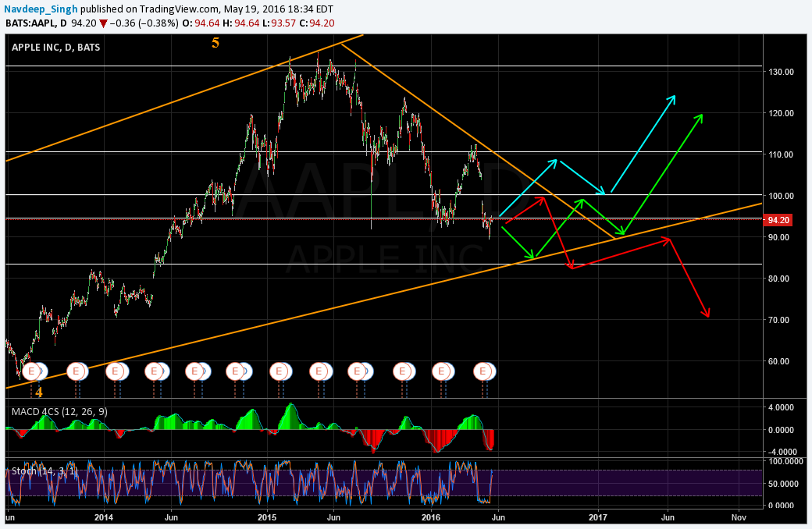The image size is (812, 529).
Task: Click the MACD 4.0000 scale value
Action: pyautogui.click(x=782, y=408)
